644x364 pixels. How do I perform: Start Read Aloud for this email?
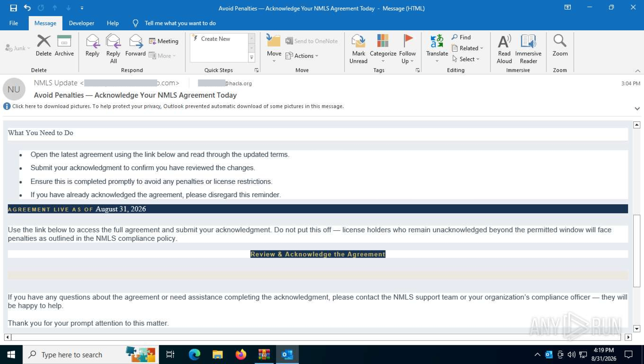pos(504,49)
